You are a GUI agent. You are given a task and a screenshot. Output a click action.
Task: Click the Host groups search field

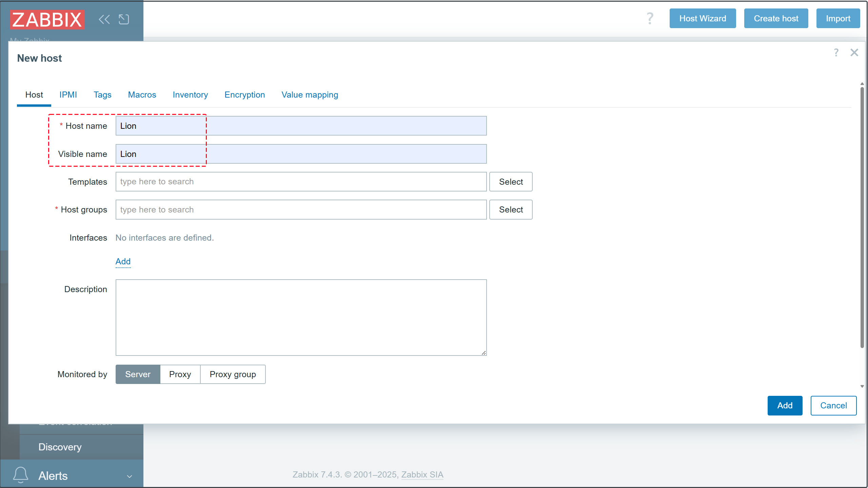(x=301, y=209)
